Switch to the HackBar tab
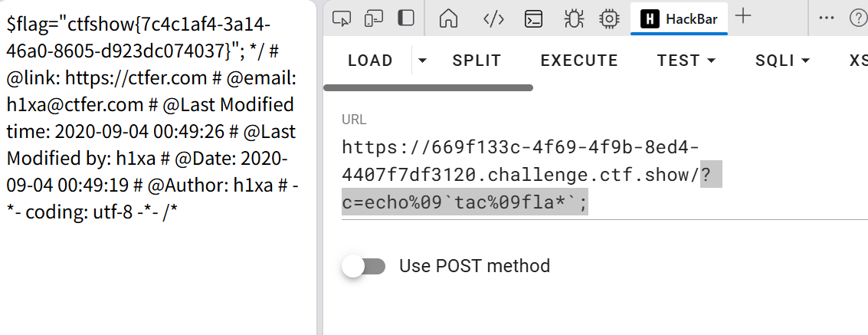This screenshot has width=868, height=335. [x=679, y=19]
